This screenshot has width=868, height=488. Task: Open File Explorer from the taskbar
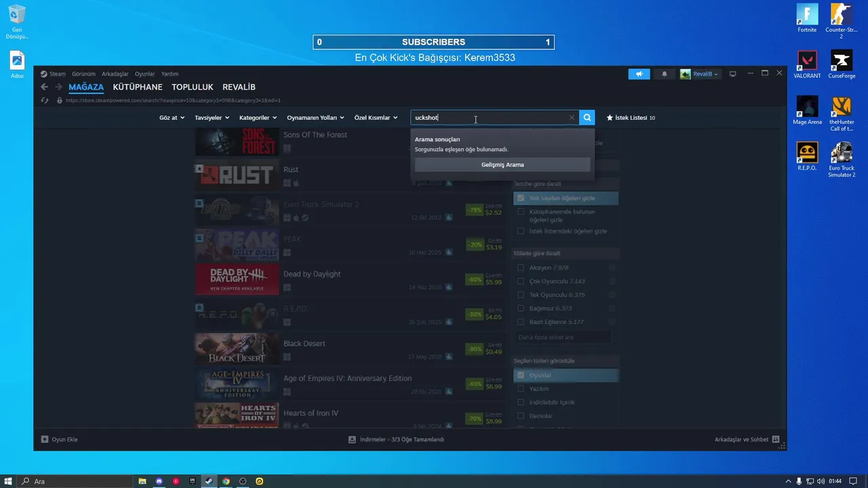[x=142, y=481]
